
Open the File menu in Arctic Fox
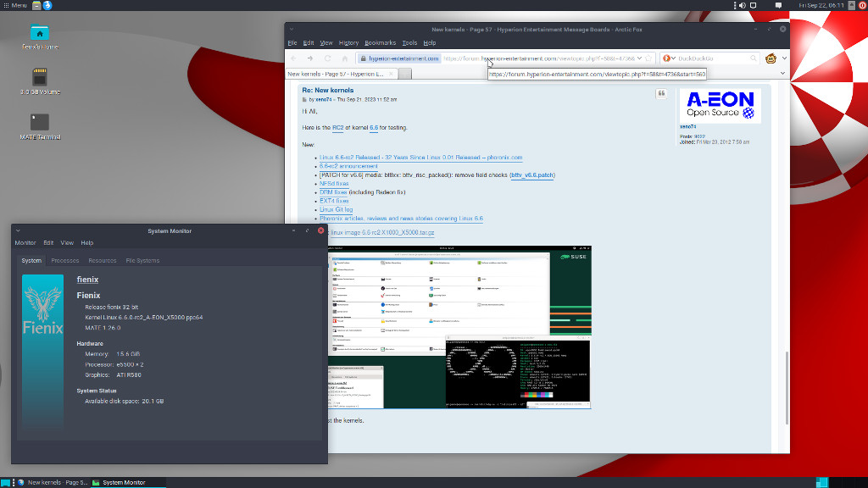292,42
